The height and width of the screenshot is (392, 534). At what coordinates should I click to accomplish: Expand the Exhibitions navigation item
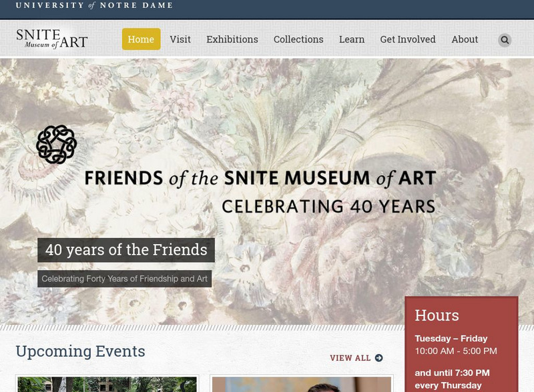point(231,39)
